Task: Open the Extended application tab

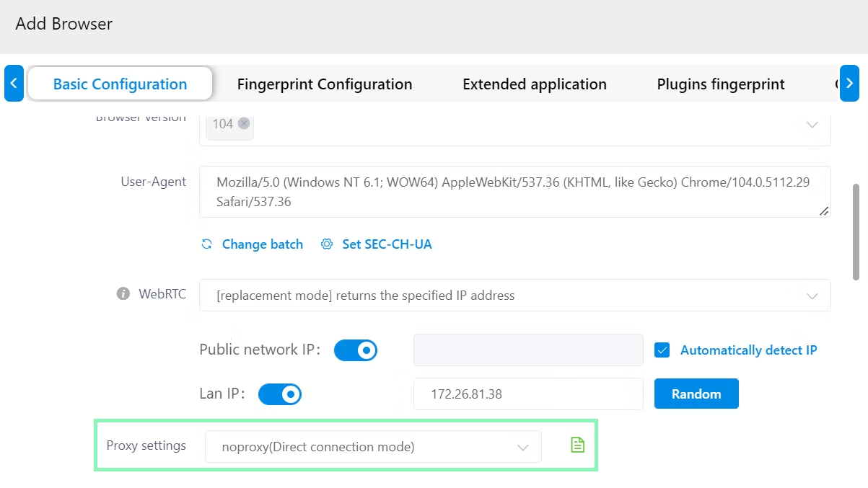Action: [535, 84]
